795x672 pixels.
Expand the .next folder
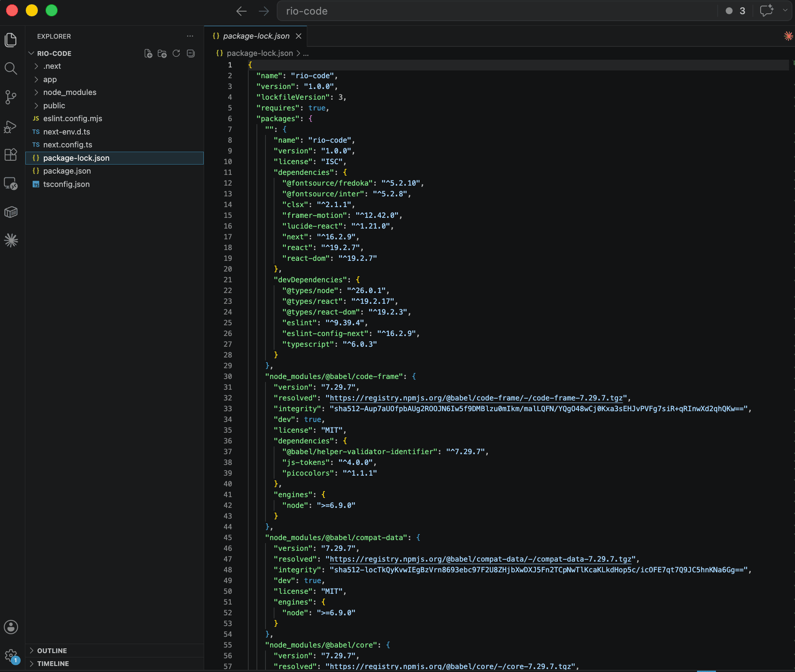click(x=114, y=66)
